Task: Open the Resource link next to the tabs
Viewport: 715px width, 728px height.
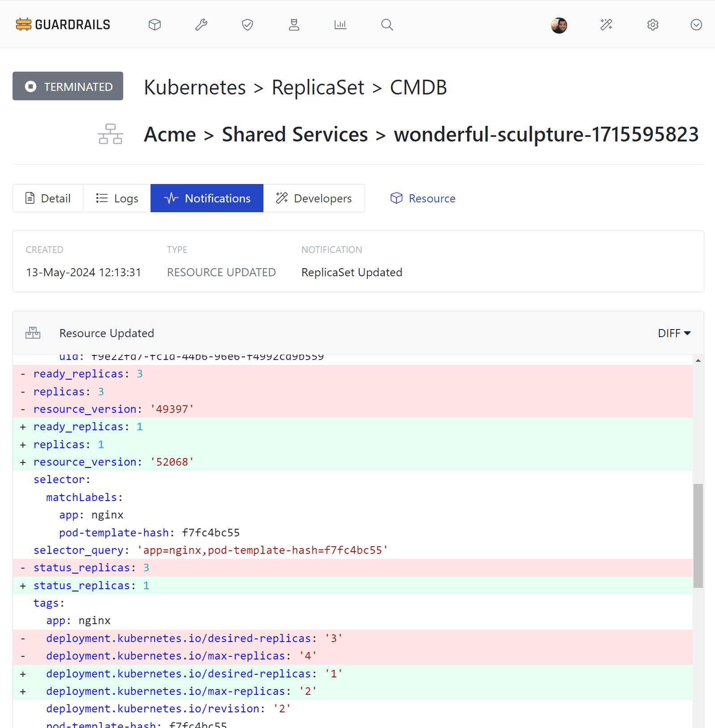Action: (x=423, y=198)
